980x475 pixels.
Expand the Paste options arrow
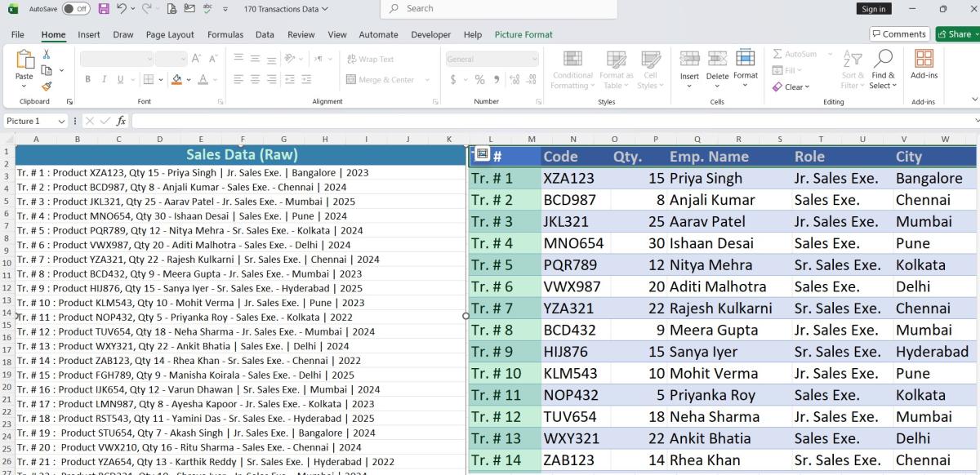[x=24, y=87]
